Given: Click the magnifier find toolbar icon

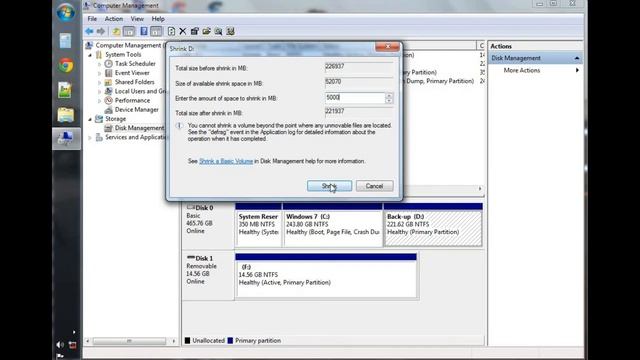Looking at the screenshot, I should tap(218, 31).
